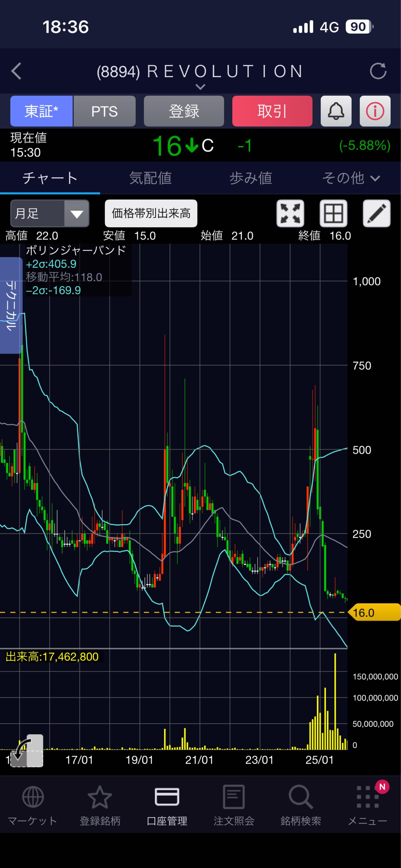The width and height of the screenshot is (401, 868).
Task: Tap the +2σ:405.9 value
Action: pos(51,264)
